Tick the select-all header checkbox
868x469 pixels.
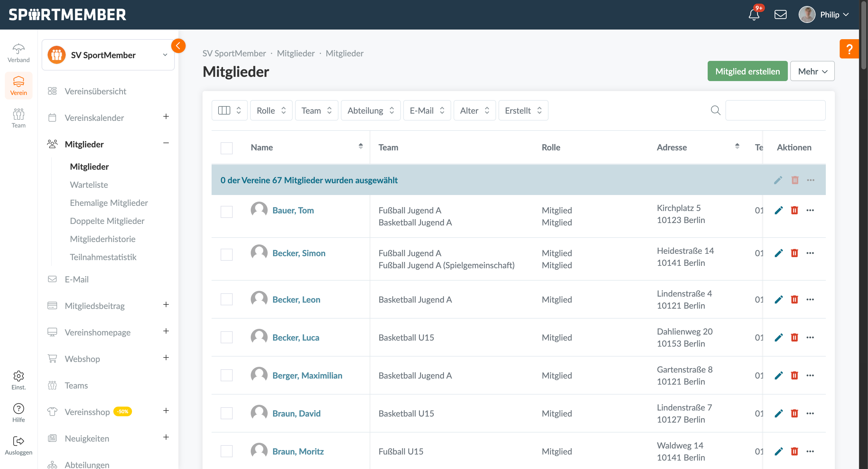click(x=226, y=148)
